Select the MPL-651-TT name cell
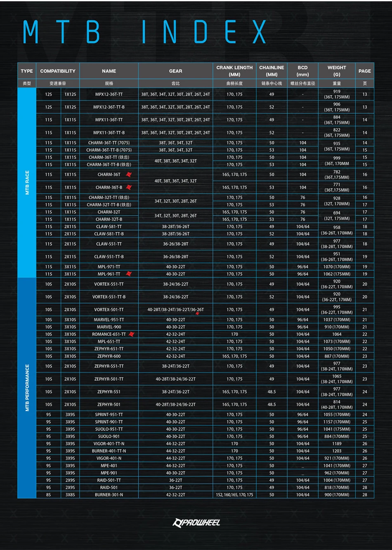Viewport: 392px width, 550px height. pyautogui.click(x=109, y=342)
